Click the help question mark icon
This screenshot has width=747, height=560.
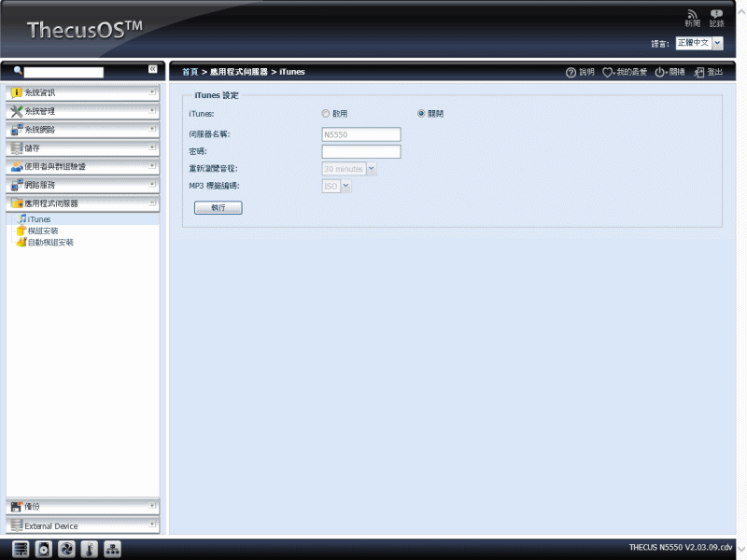(x=571, y=73)
